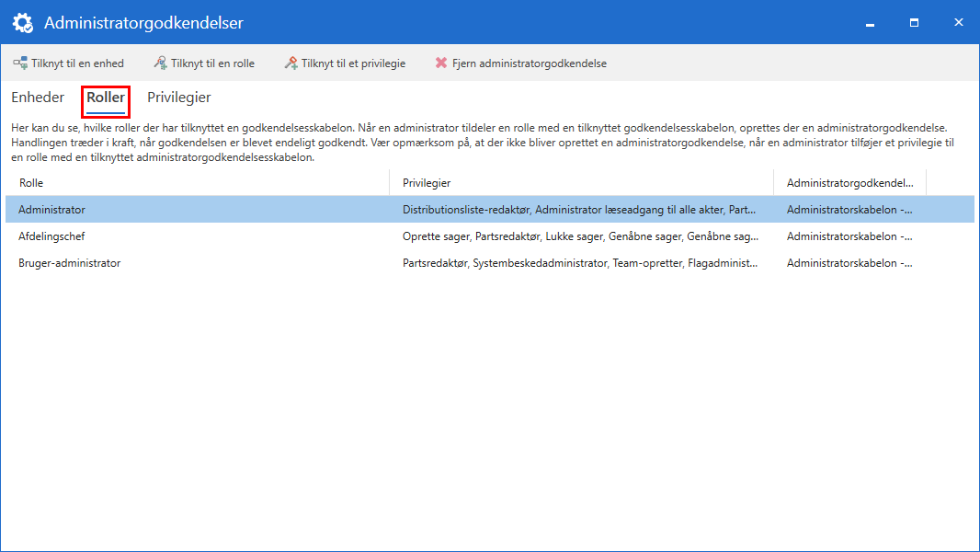Click the 'Administratorgodkendel...' column header
Viewport: 980px width, 552px height.
850,182
